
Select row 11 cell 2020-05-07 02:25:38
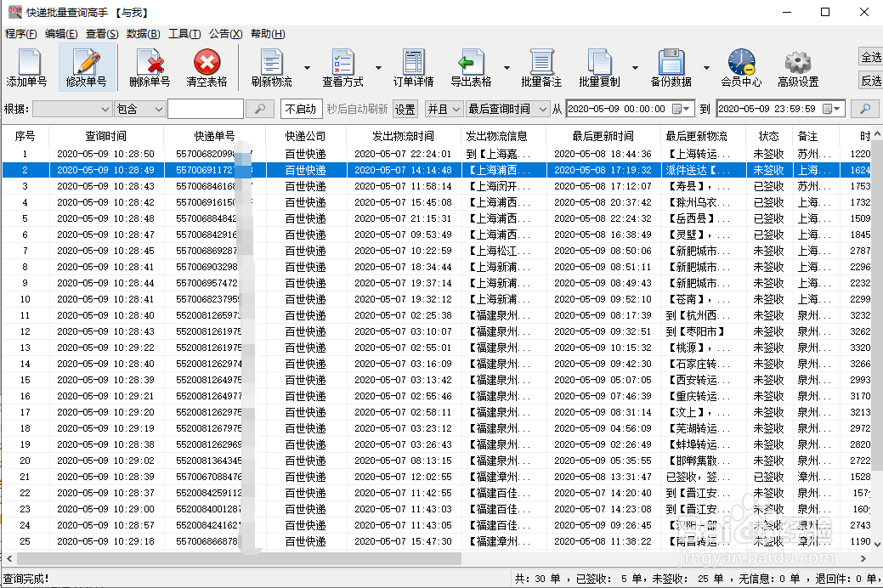[403, 315]
